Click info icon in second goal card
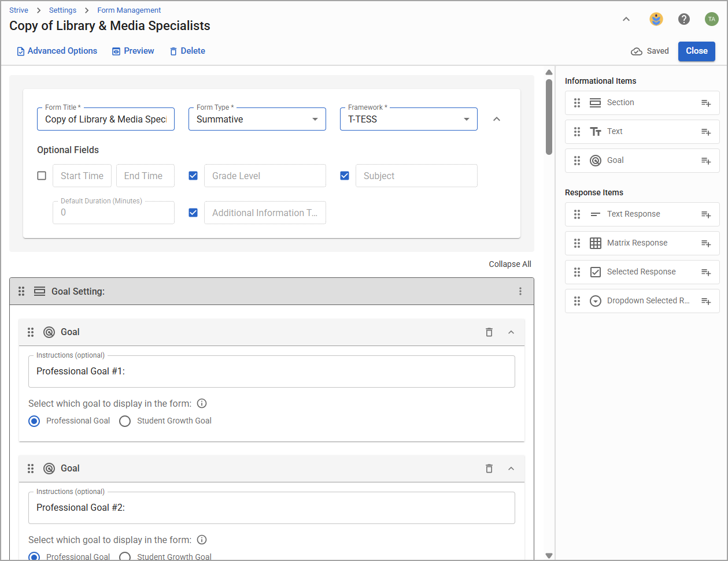This screenshot has height=561, width=728. click(x=202, y=540)
